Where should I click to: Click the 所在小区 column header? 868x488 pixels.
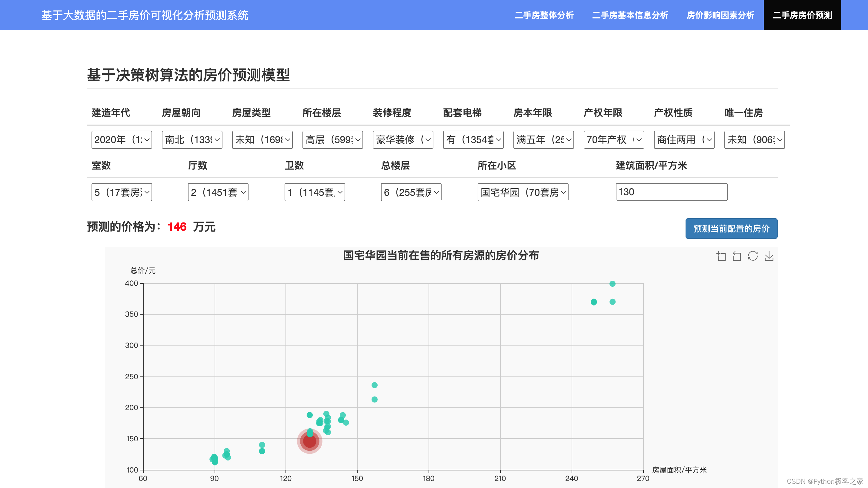(x=497, y=165)
